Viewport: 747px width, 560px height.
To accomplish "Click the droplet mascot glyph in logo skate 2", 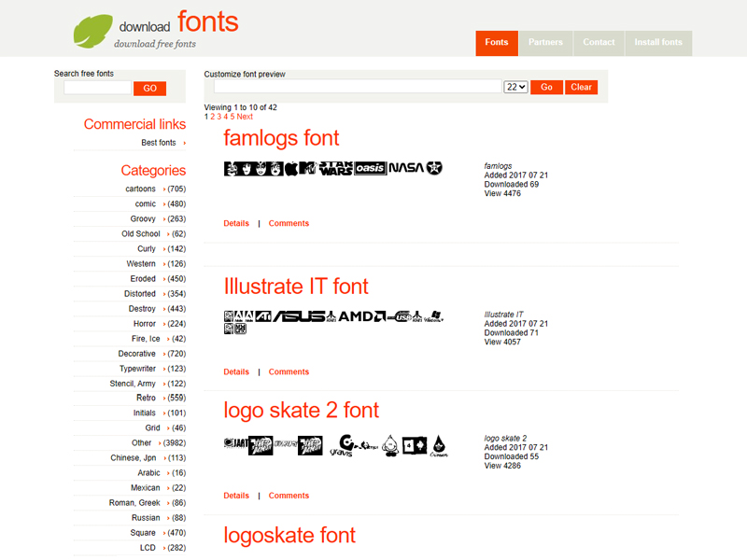I will 389,444.
